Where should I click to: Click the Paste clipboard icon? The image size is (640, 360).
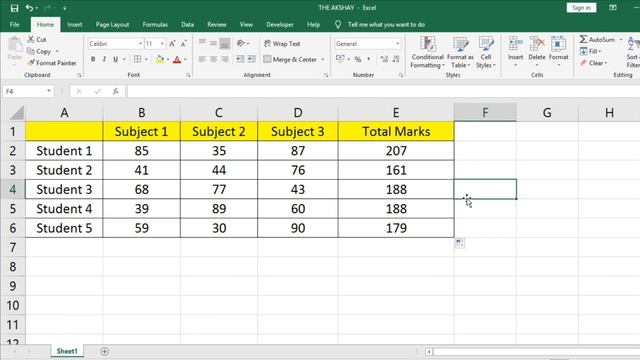coord(15,45)
